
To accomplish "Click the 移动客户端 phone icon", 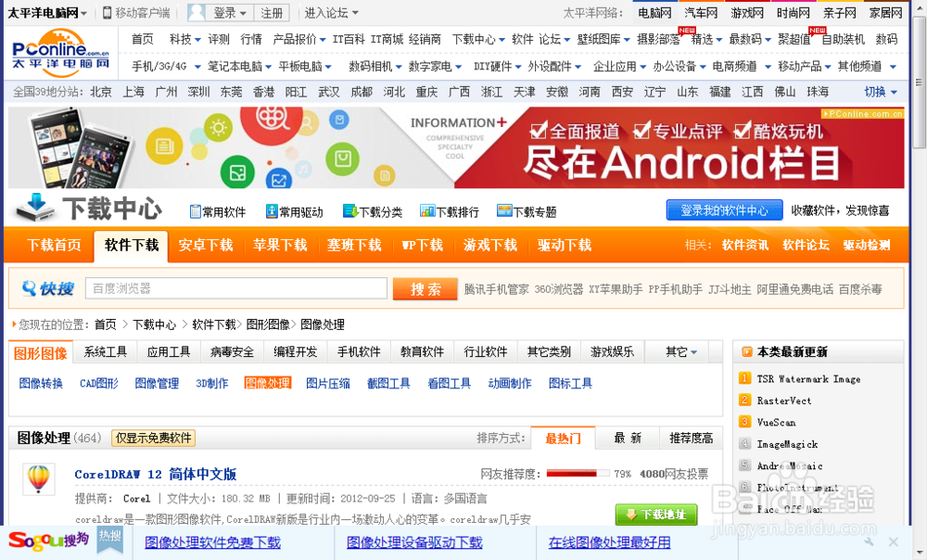I will [x=107, y=12].
